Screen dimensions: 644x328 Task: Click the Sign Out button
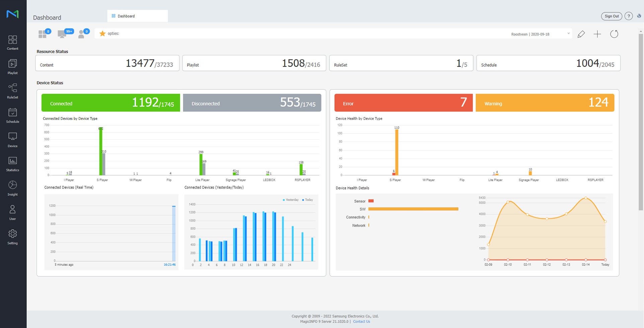click(x=612, y=16)
